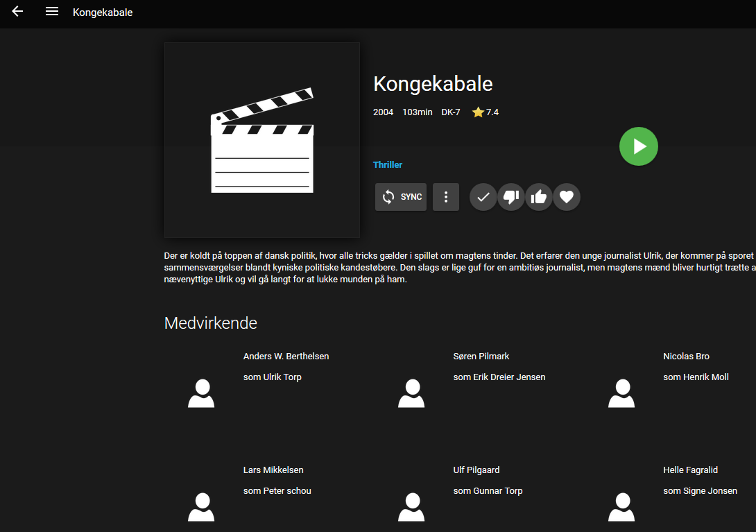Select cast name Nicolas Bro
This screenshot has height=532, width=756.
click(686, 356)
